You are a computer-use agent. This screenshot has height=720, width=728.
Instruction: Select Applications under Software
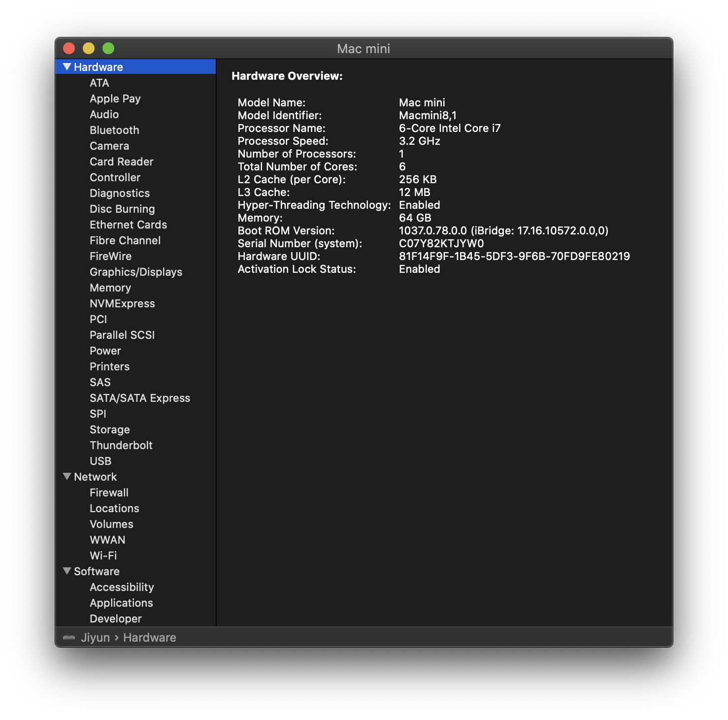click(x=121, y=603)
